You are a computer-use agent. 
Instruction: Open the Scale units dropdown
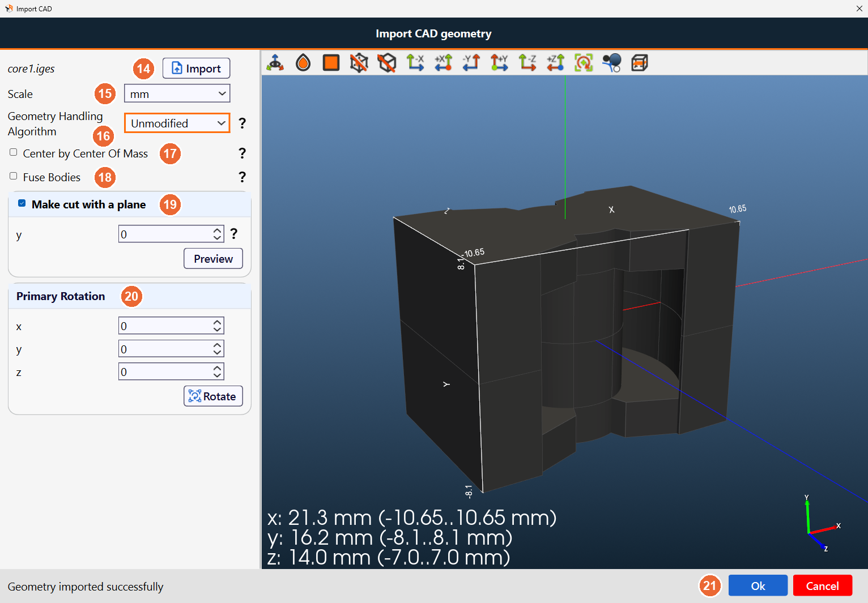click(x=177, y=94)
